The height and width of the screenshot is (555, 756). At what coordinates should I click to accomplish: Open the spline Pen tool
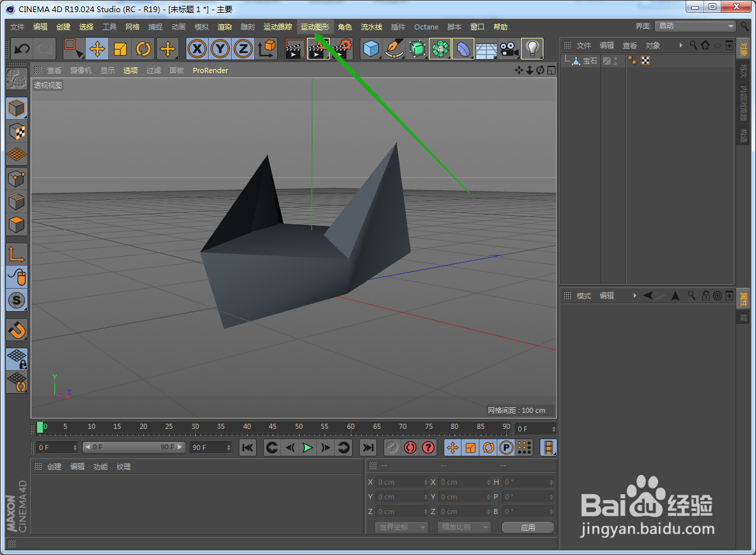[x=394, y=49]
